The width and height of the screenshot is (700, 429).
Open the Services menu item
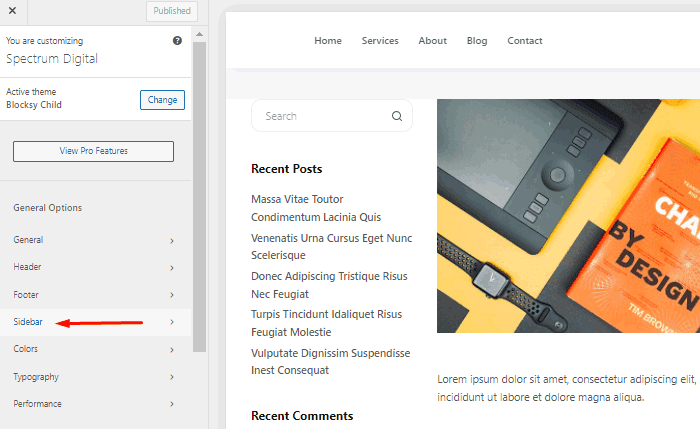[380, 41]
